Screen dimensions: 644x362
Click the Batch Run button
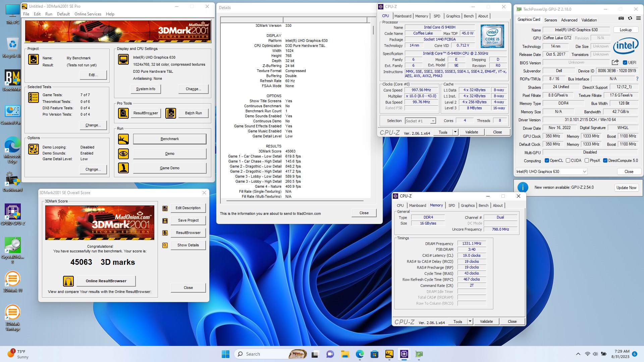click(194, 113)
